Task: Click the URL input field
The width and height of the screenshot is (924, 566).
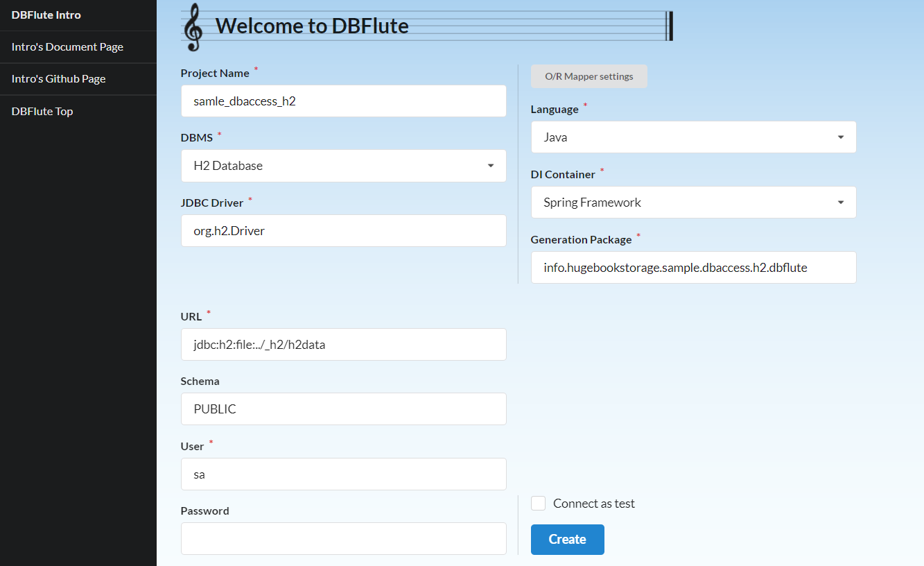Action: coord(344,344)
